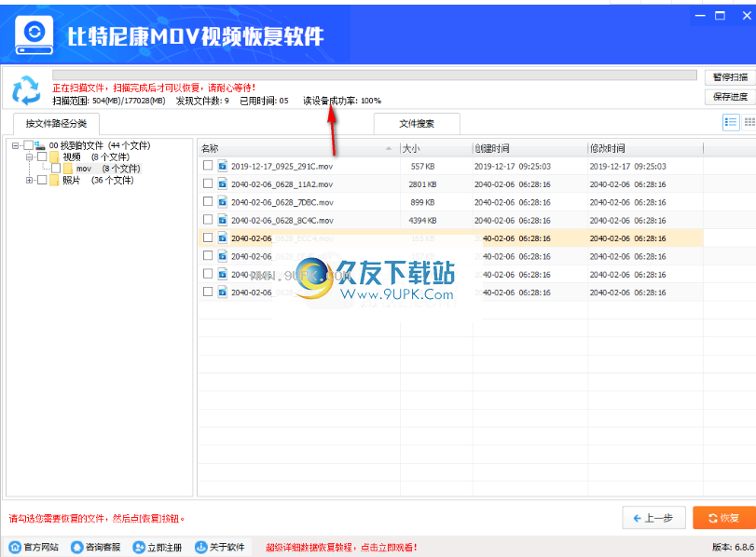The width and height of the screenshot is (756, 557).
Task: Collapse the 视频 tree node
Action: [x=30, y=157]
